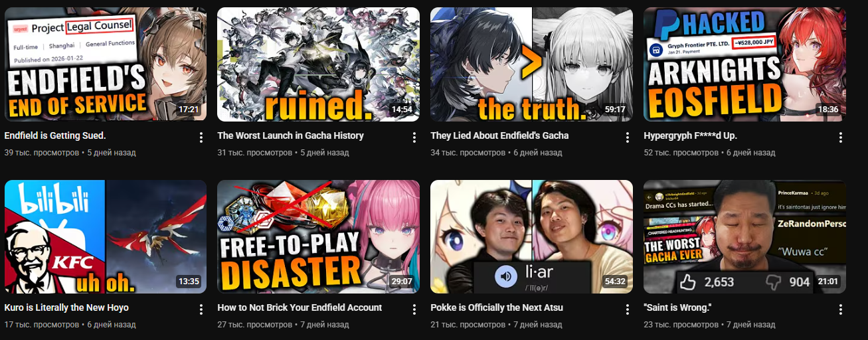Open the "liar" pronunciation thumbnail video
Screen dimensions: 868x340
531,236
